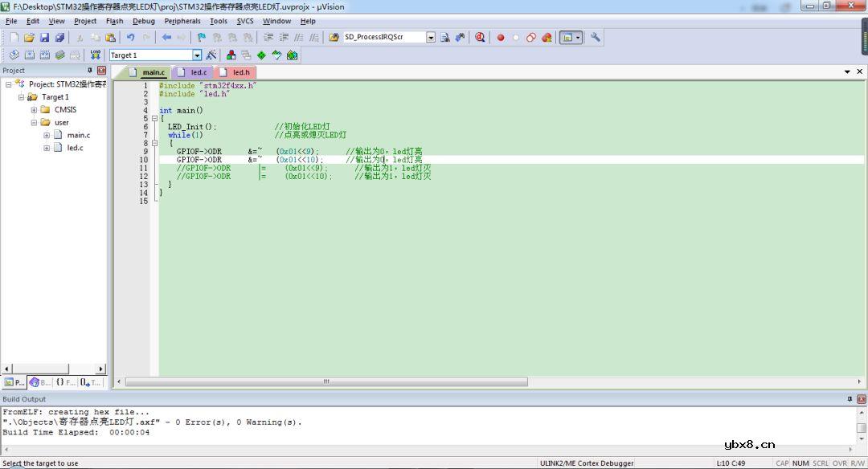Open the configuration wrench icon

tap(596, 38)
